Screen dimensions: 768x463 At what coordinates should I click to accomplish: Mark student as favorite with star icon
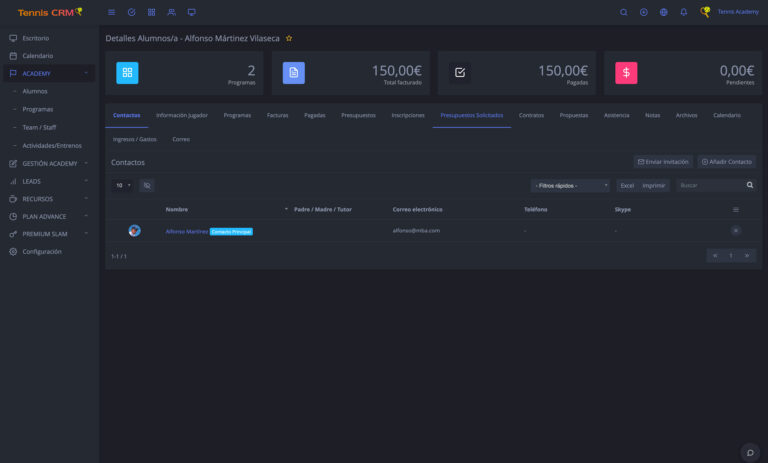click(289, 38)
